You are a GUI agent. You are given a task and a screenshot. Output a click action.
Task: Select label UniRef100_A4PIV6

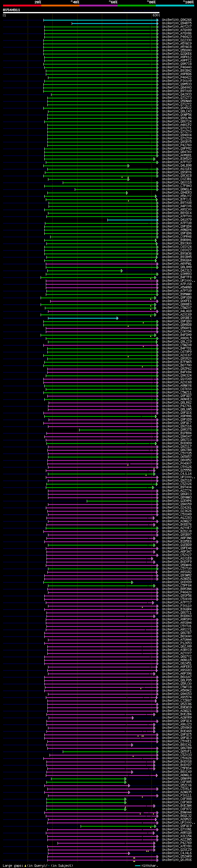tap(176, 206)
